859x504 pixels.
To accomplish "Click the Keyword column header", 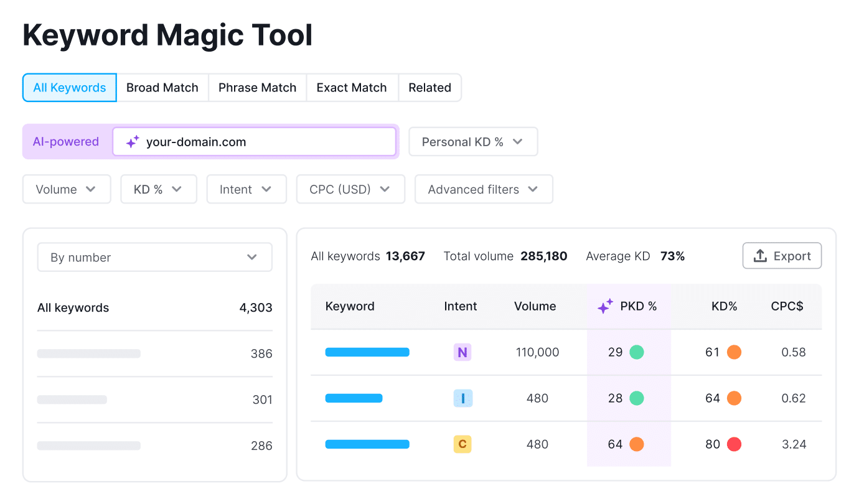I will [350, 306].
